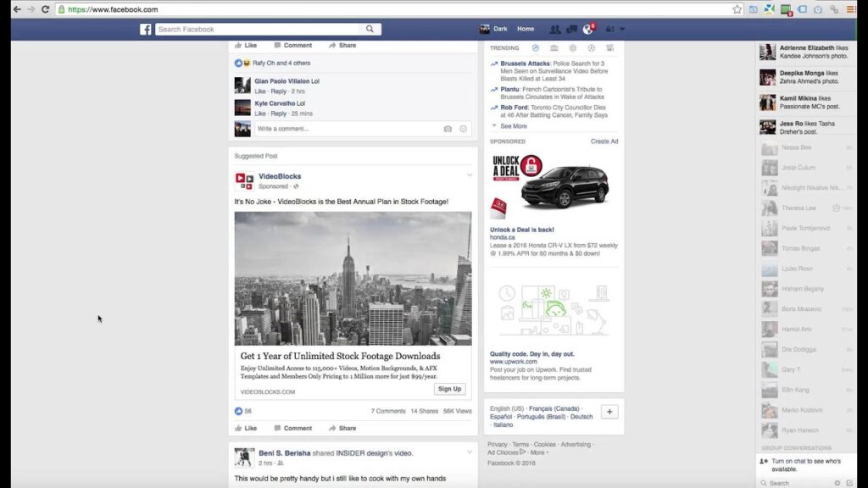868x488 pixels.
Task: Open Gian Paolo Villalon's profile link
Action: (x=281, y=81)
